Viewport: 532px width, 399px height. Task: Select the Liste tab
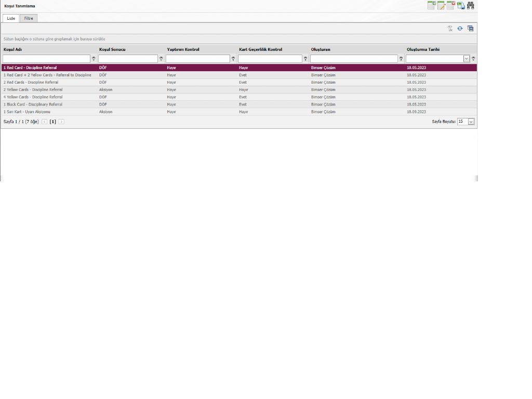coord(11,18)
